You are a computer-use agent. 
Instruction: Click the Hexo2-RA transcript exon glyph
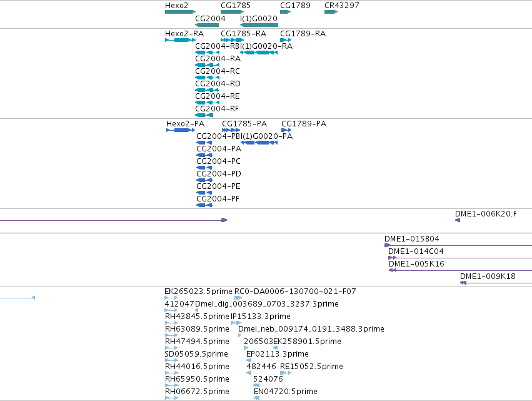(180, 40)
